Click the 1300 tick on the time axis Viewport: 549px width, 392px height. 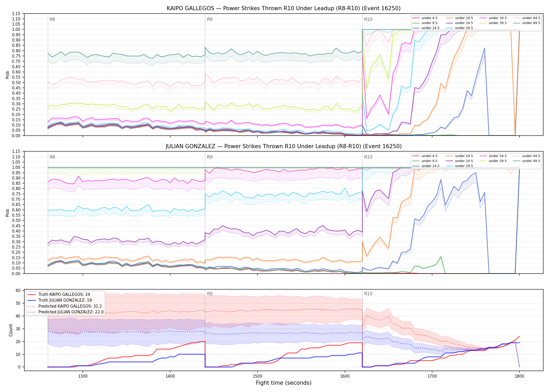coord(83,376)
